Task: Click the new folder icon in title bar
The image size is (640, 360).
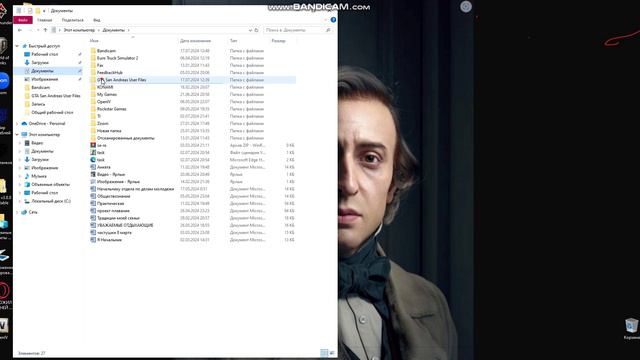Action: coord(38,11)
